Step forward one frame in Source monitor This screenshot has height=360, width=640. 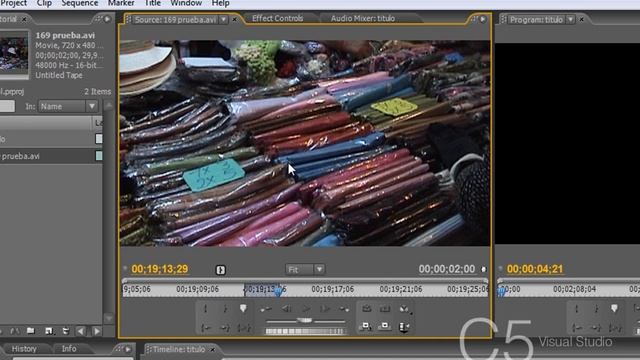tap(325, 309)
